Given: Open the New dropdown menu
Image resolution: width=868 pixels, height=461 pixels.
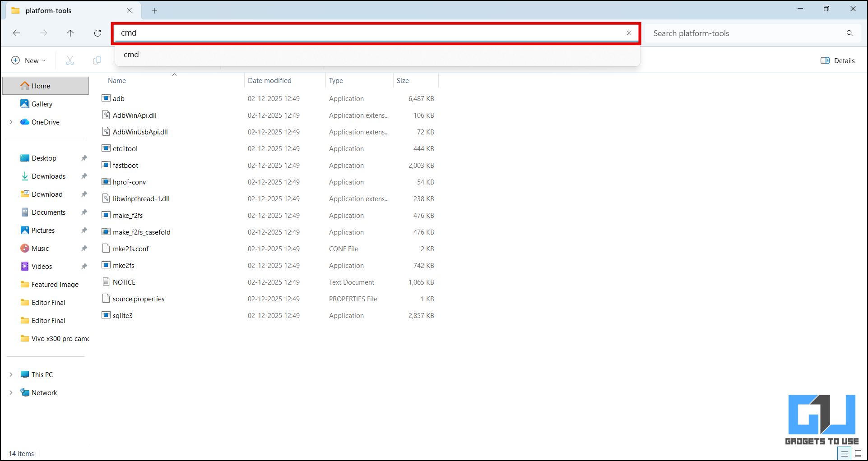Looking at the screenshot, I should [28, 60].
